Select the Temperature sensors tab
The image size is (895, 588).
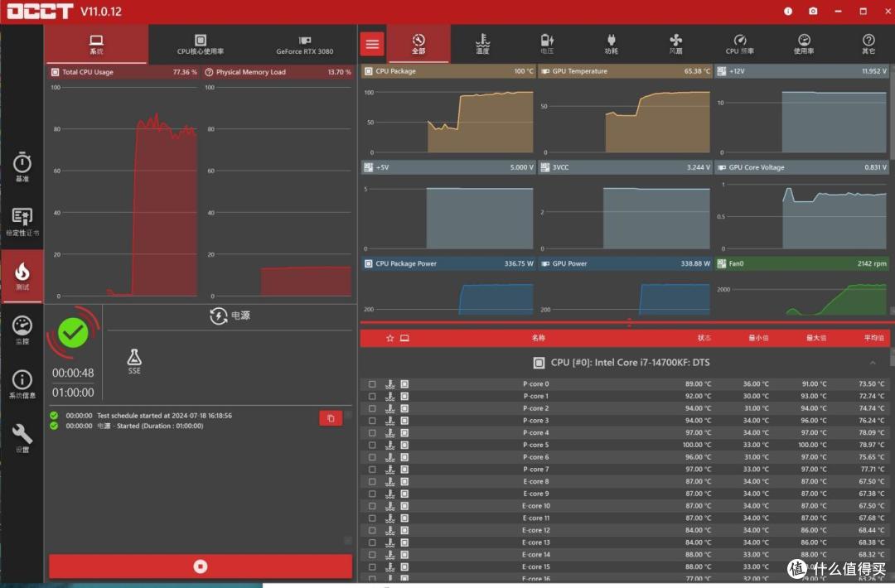pos(483,44)
